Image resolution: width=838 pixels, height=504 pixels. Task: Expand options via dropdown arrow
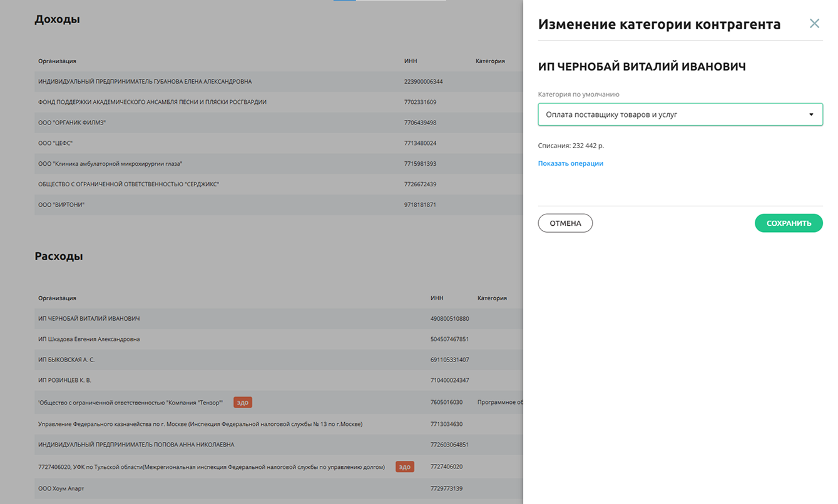point(811,114)
